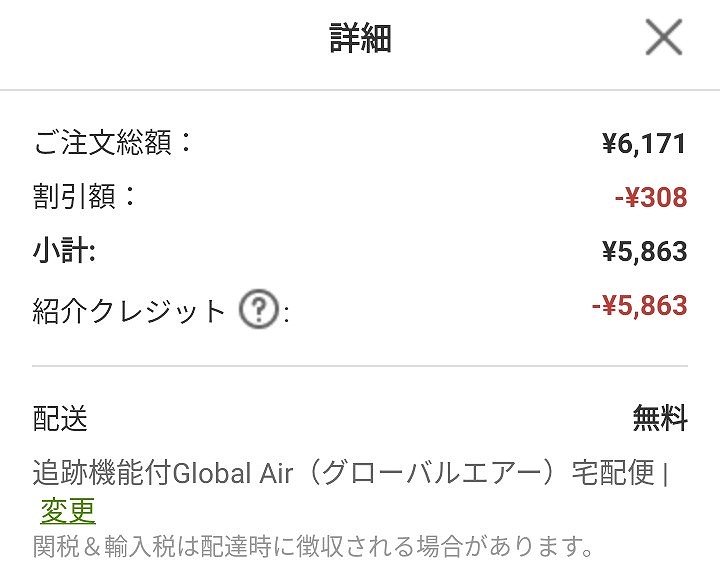
Task: Click the question mark help icon
Action: click(258, 311)
